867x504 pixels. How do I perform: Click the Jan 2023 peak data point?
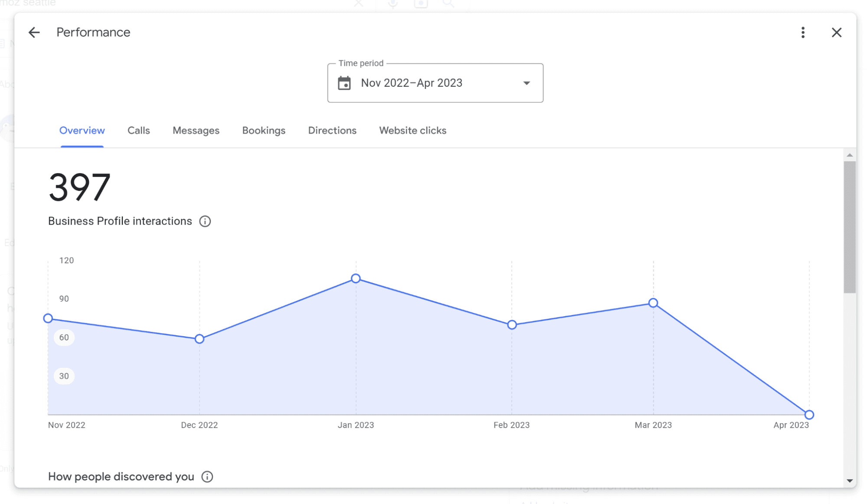(356, 278)
